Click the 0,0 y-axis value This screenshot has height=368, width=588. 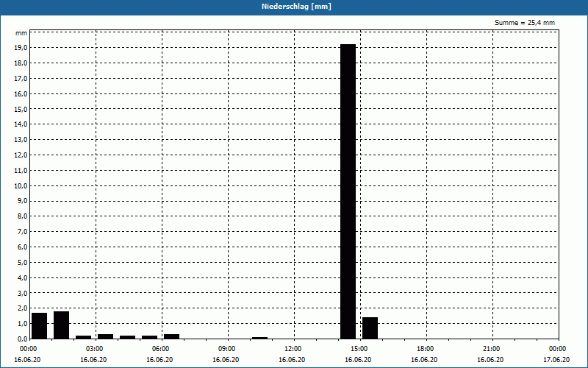pyautogui.click(x=23, y=339)
